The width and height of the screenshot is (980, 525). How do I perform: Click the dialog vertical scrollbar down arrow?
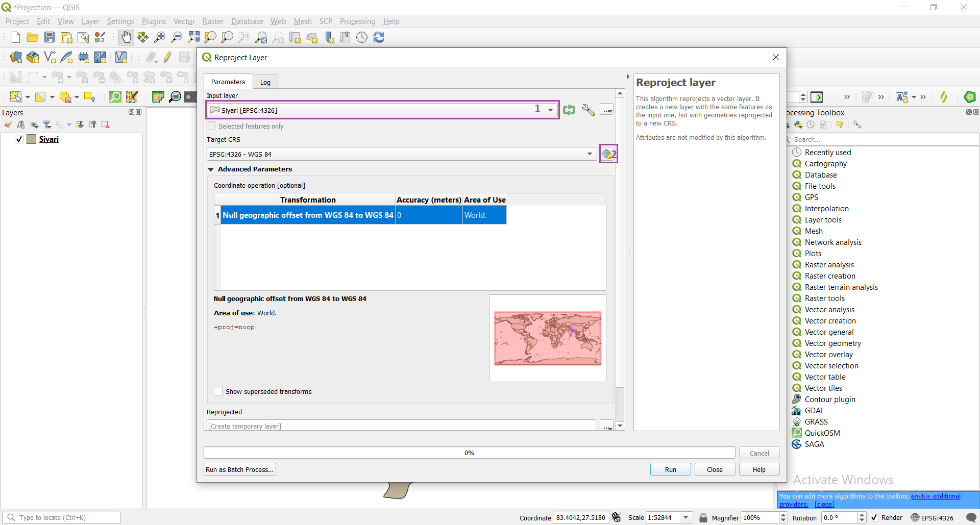click(x=620, y=426)
